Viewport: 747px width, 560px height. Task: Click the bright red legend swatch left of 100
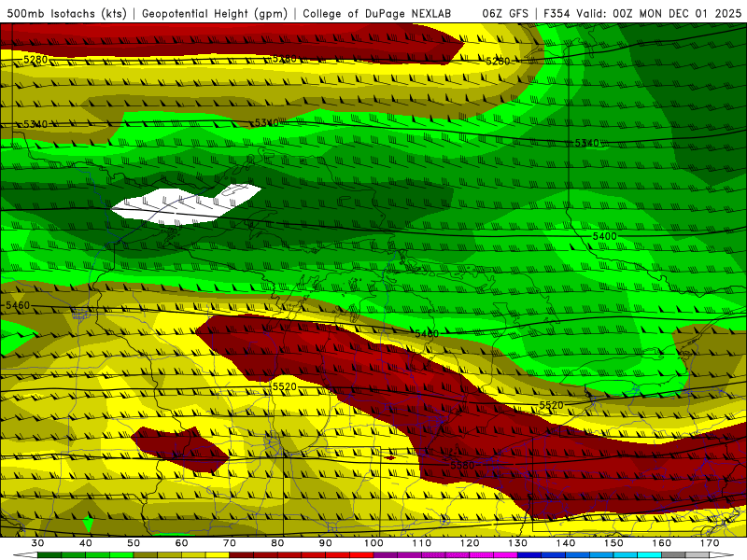pyautogui.click(x=361, y=555)
